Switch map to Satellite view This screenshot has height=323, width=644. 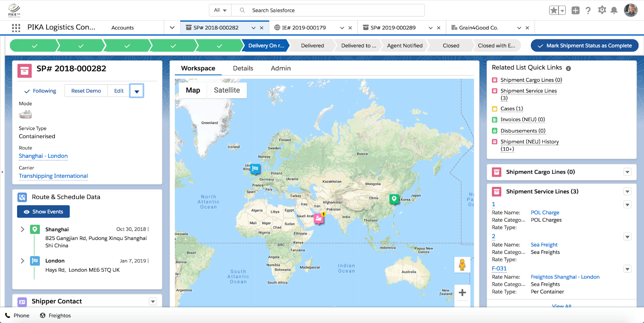(227, 90)
